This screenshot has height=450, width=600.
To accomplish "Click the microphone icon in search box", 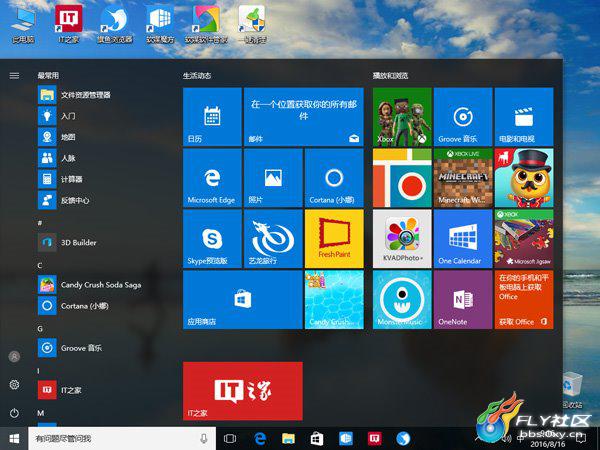I will pyautogui.click(x=204, y=439).
